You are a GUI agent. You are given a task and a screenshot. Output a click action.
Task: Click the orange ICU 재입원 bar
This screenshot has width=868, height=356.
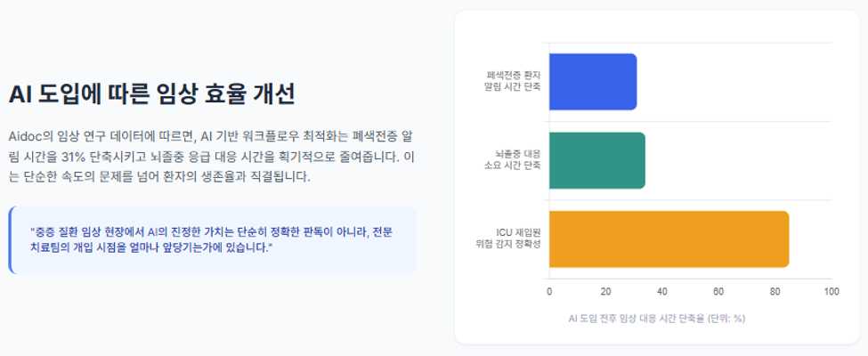669,239
